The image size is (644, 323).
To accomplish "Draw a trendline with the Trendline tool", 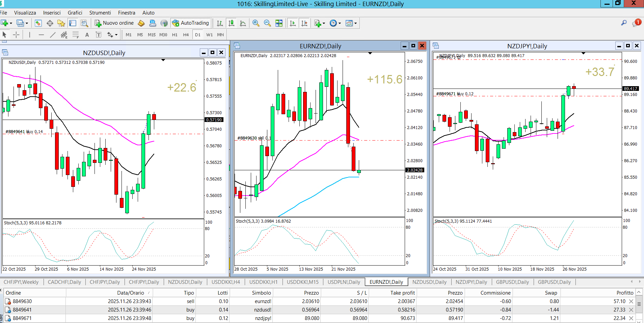I will (53, 35).
